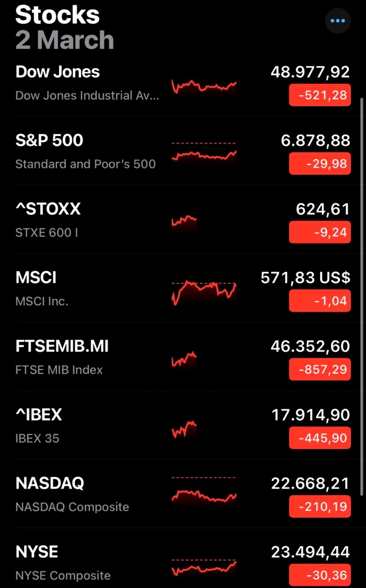Tap the Dow Jones sparkline chart
Screen dimensions: 366x588
204,86
